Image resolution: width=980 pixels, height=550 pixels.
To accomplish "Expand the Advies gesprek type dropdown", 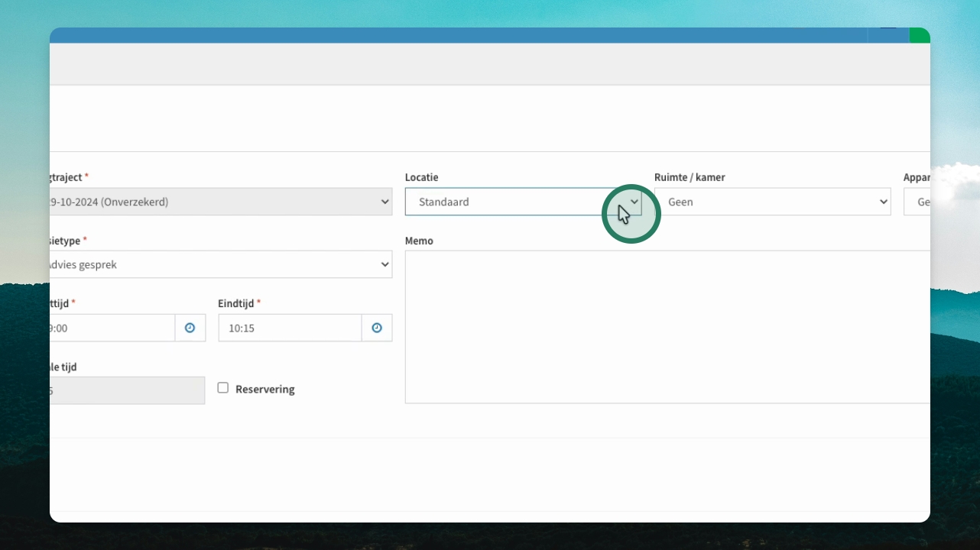I will [x=221, y=264].
